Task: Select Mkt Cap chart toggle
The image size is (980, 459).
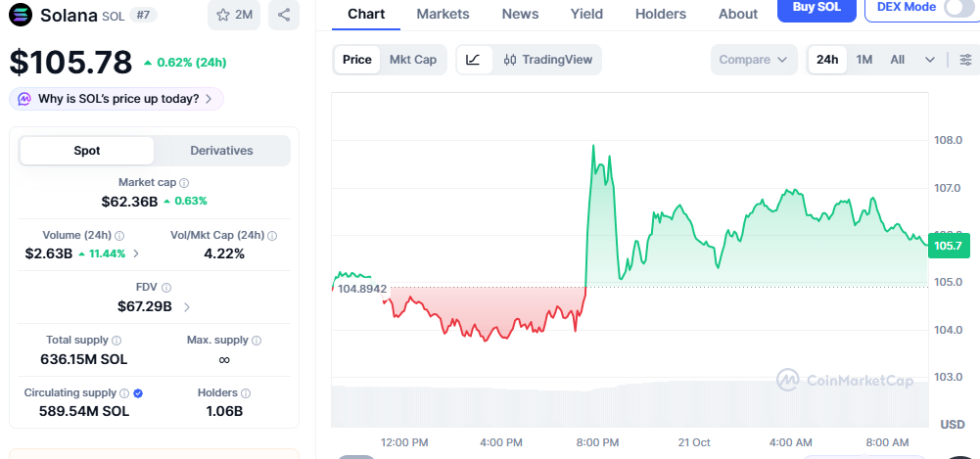Action: (413, 60)
